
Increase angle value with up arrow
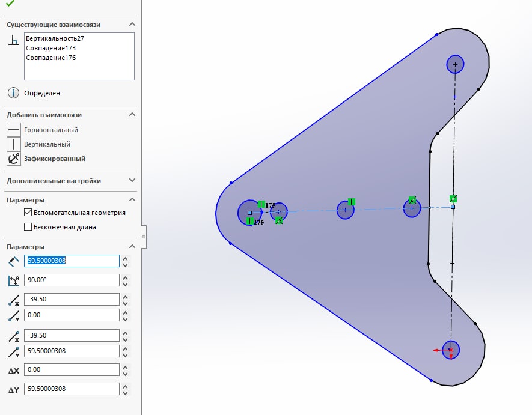click(126, 277)
